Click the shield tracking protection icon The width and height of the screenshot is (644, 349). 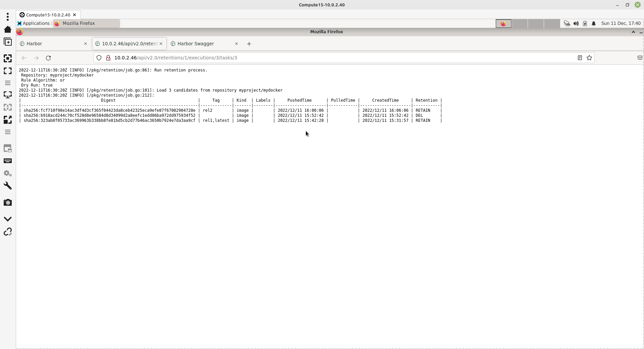point(99,58)
